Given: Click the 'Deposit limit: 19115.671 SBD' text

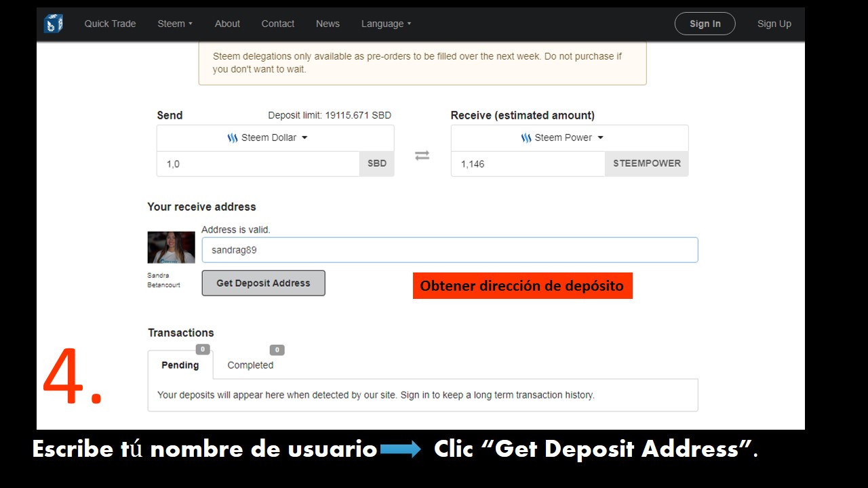Looking at the screenshot, I should coord(330,115).
